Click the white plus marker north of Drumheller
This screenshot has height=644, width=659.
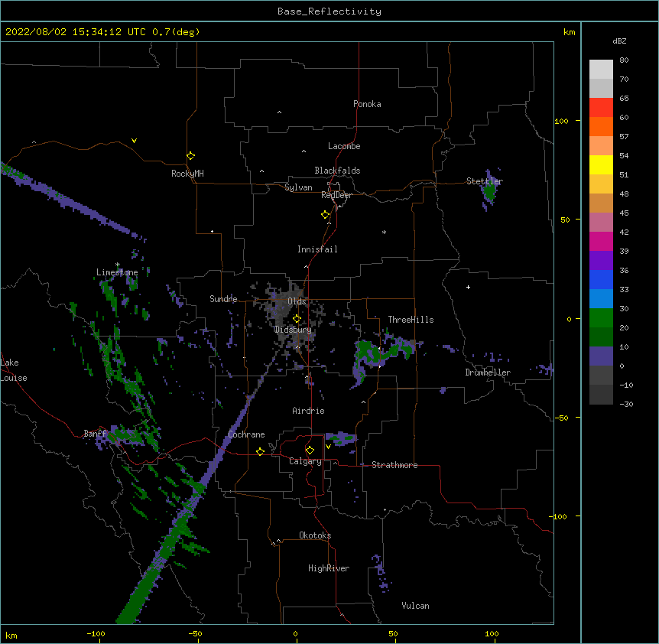[x=468, y=287]
